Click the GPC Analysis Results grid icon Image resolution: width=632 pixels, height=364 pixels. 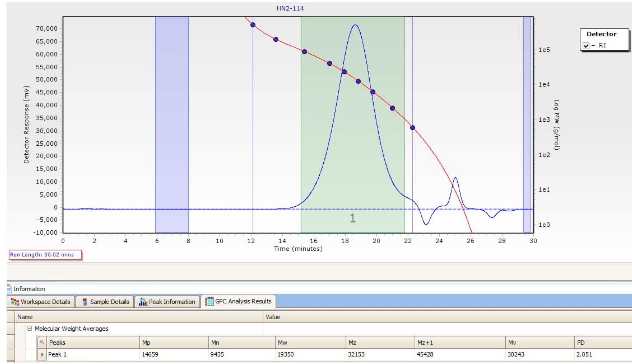click(209, 301)
